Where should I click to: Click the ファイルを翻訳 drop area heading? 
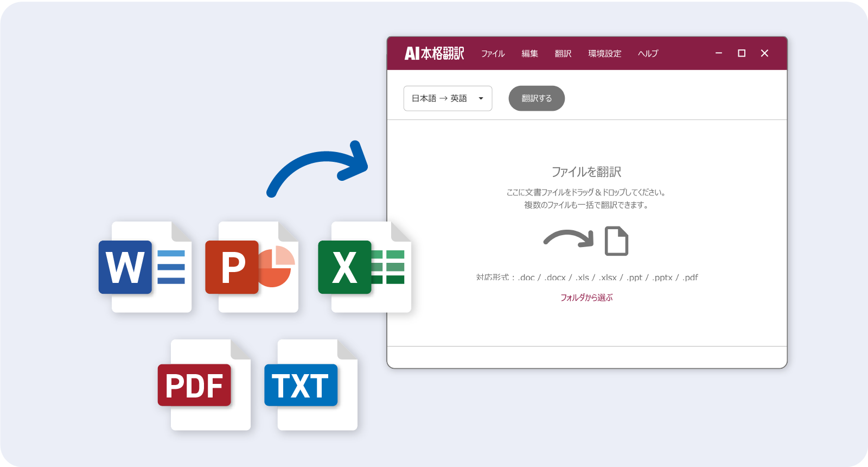pyautogui.click(x=586, y=172)
